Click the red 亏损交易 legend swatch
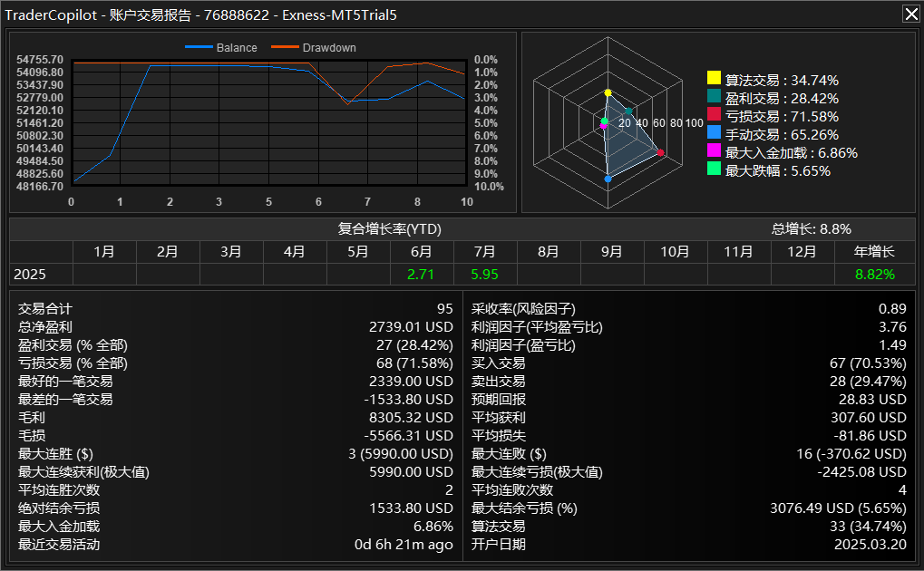This screenshot has height=571, width=924. [x=714, y=114]
